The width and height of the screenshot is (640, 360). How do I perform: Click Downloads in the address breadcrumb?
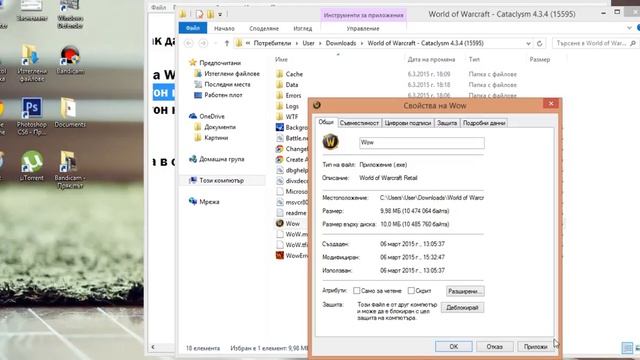click(341, 43)
